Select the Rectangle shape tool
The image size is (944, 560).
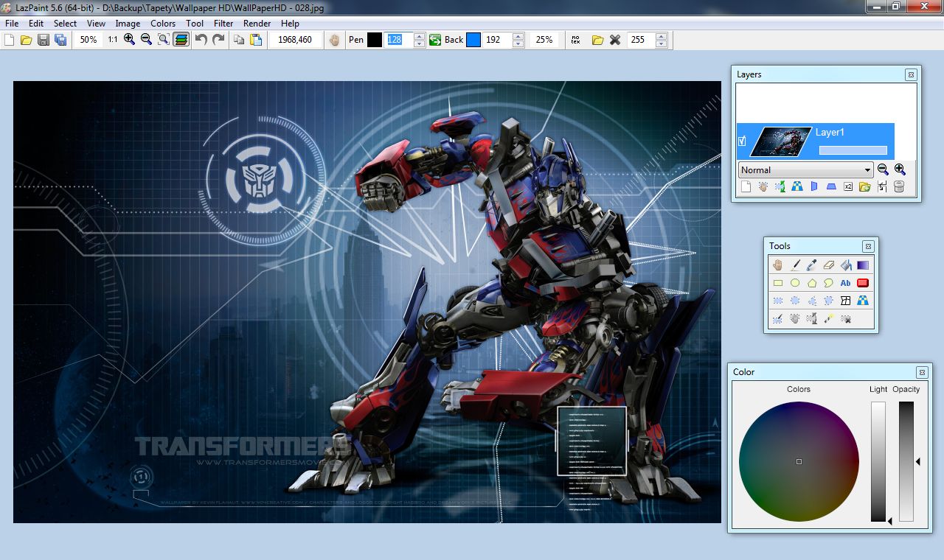pos(778,283)
